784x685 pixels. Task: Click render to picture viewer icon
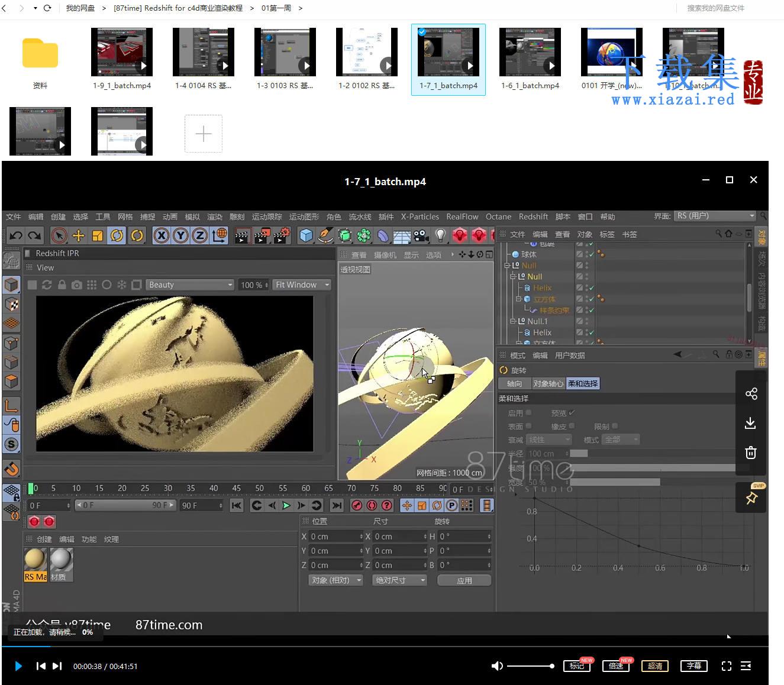262,235
